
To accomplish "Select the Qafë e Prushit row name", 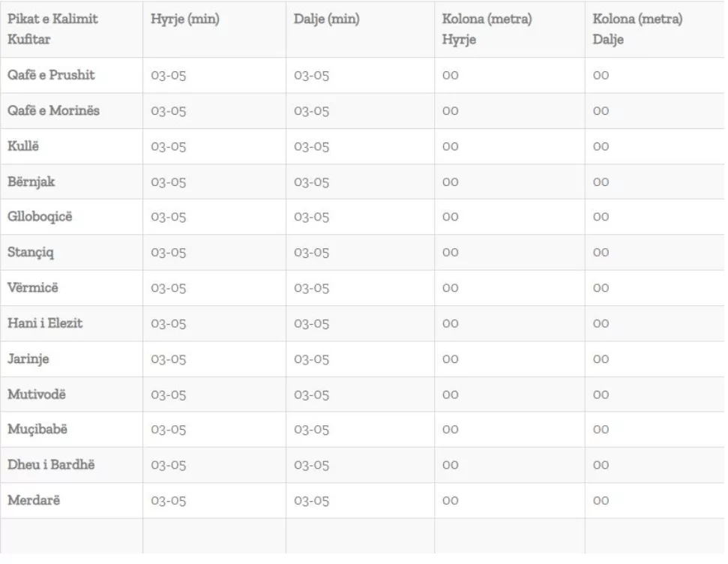I will point(51,75).
